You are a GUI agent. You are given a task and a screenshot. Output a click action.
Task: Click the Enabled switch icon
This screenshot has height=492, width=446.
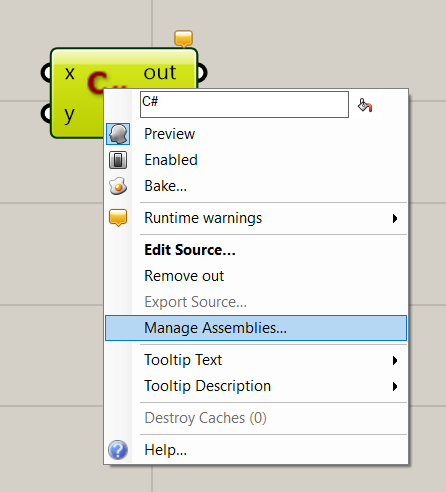pyautogui.click(x=118, y=160)
